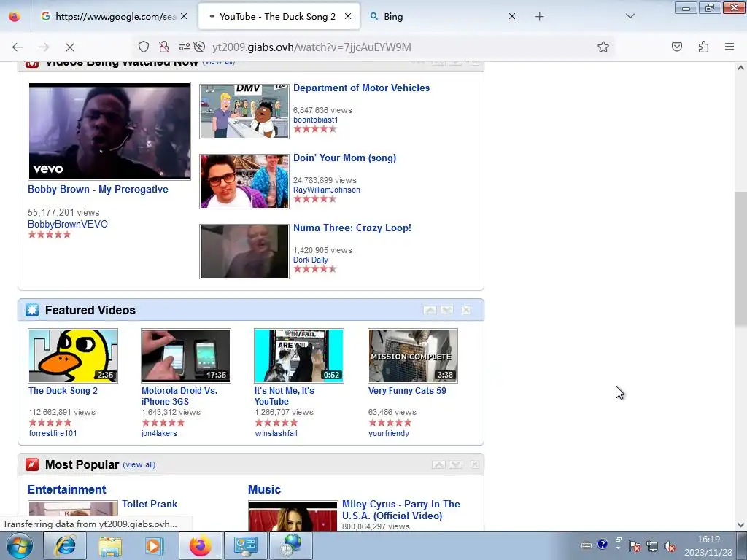
Task: Click the page vertical scrollbar thumb
Action: (x=740, y=260)
